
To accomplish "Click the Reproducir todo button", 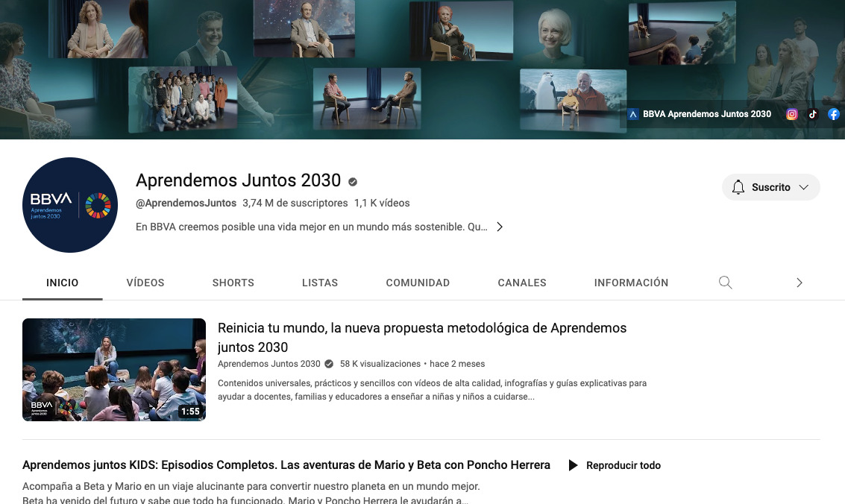I will click(x=623, y=464).
